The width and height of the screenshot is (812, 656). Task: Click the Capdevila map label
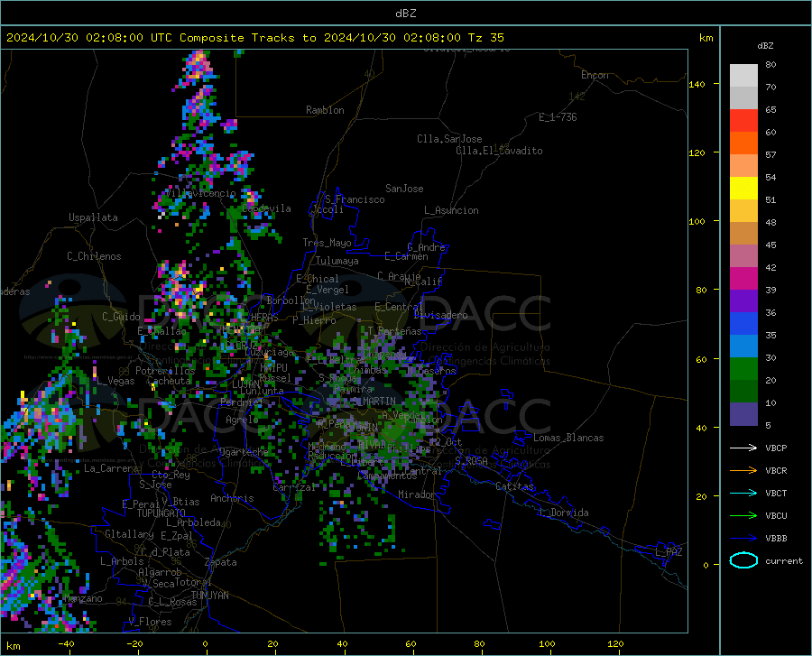[266, 208]
